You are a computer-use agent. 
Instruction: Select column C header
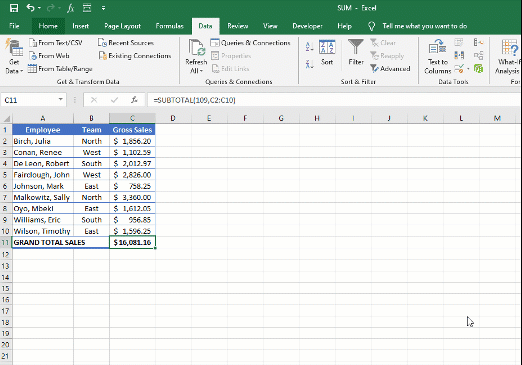132,118
